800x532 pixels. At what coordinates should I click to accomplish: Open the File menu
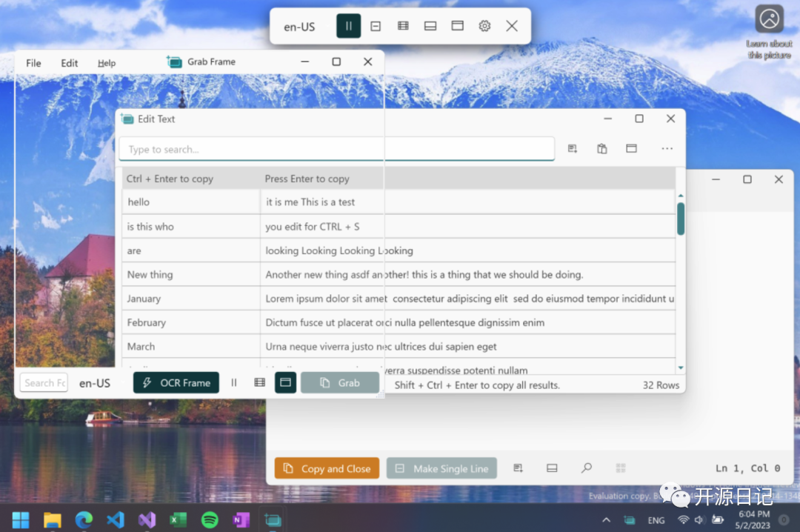coord(33,63)
